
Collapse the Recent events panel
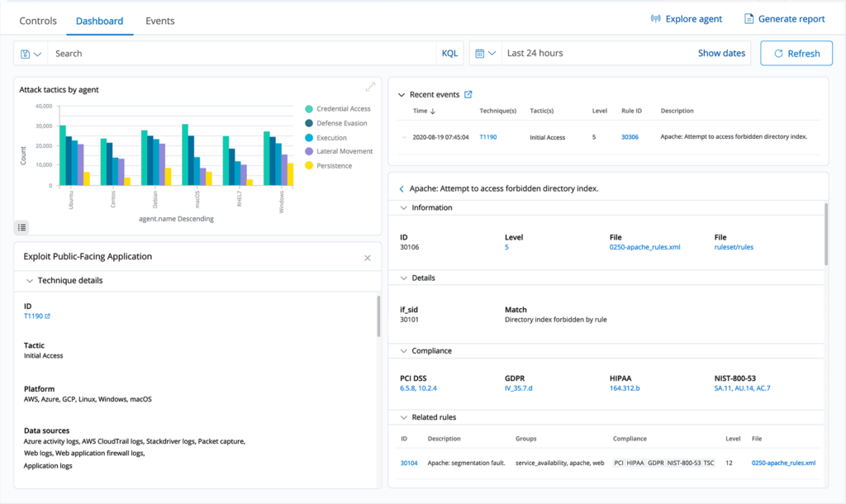tap(402, 95)
